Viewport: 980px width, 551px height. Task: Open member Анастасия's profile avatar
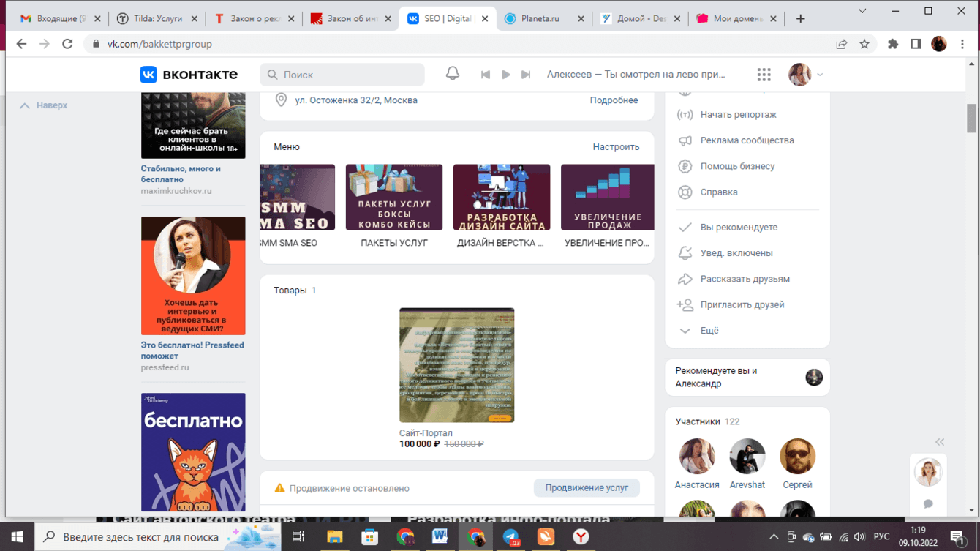697,457
